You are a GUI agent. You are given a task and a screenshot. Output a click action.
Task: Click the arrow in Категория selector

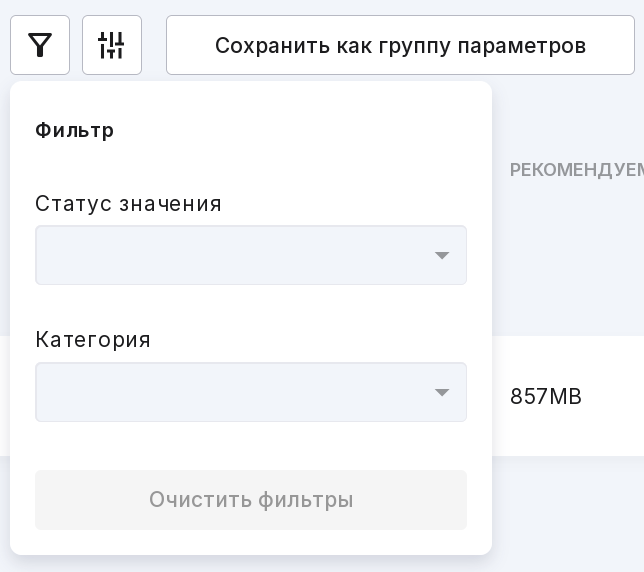tap(442, 393)
